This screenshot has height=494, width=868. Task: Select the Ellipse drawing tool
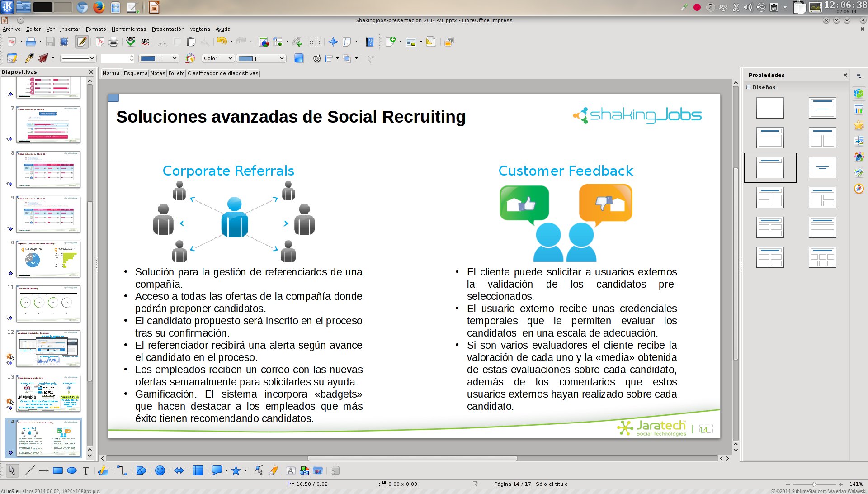click(72, 471)
